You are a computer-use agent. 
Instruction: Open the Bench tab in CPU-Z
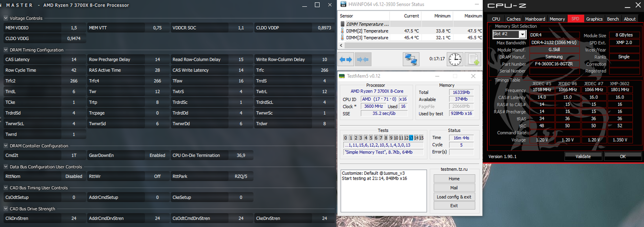[x=613, y=19]
